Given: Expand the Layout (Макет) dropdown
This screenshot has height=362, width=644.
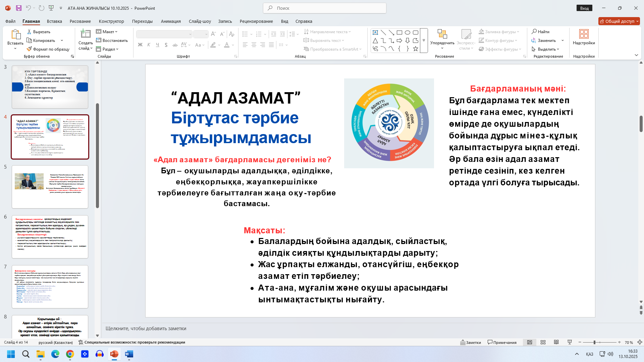Looking at the screenshot, I should [107, 32].
